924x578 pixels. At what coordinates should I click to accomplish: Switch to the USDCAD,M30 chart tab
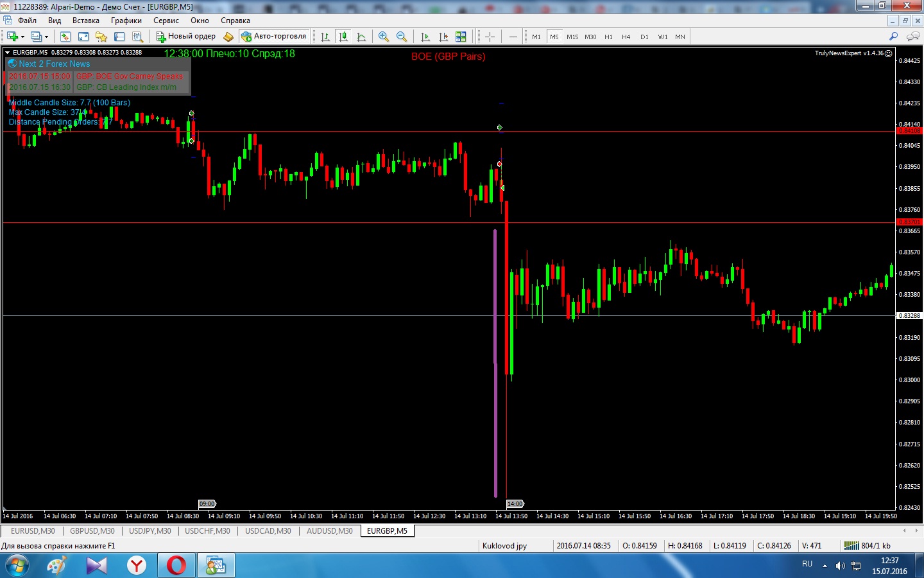click(268, 531)
